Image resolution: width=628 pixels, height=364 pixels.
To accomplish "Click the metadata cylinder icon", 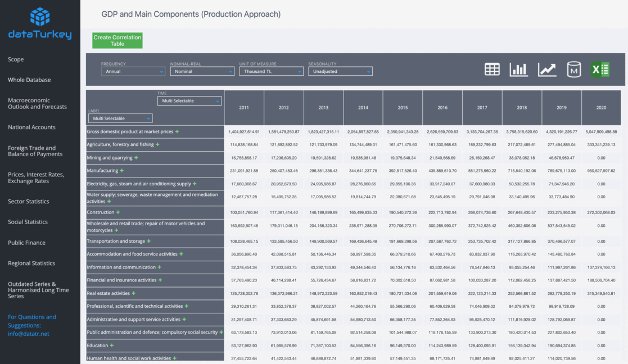I will 573,69.
